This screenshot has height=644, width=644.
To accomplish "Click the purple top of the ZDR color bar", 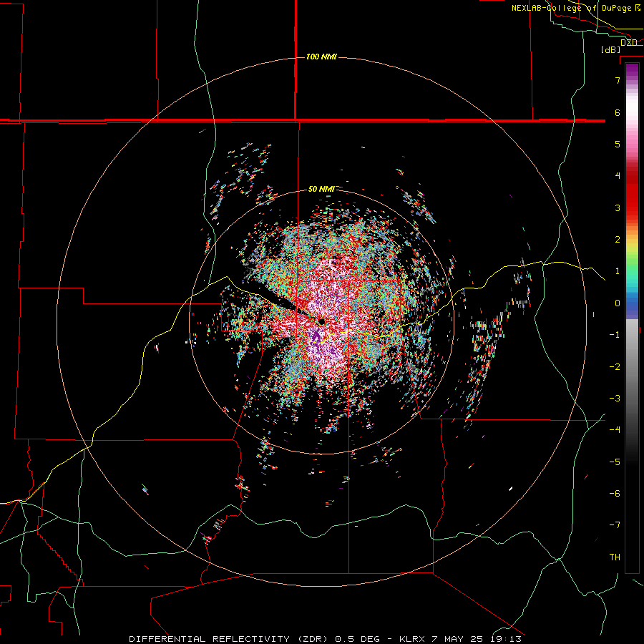I will pyautogui.click(x=632, y=71).
